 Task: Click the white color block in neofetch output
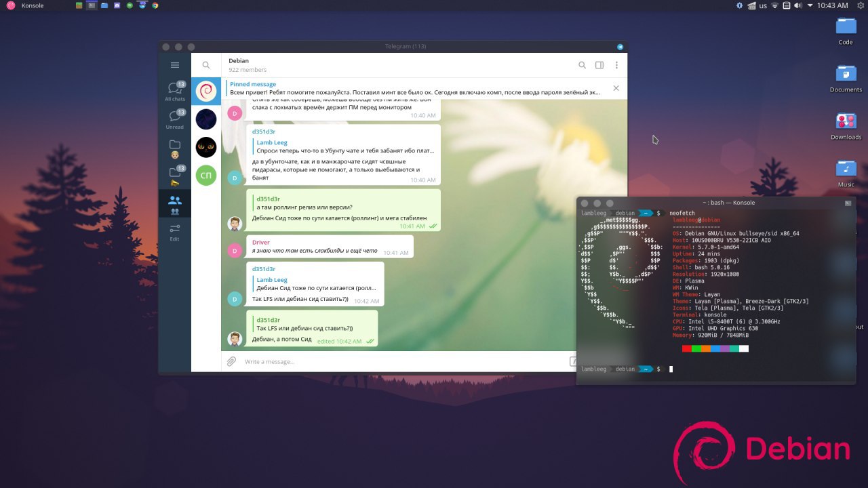[744, 348]
